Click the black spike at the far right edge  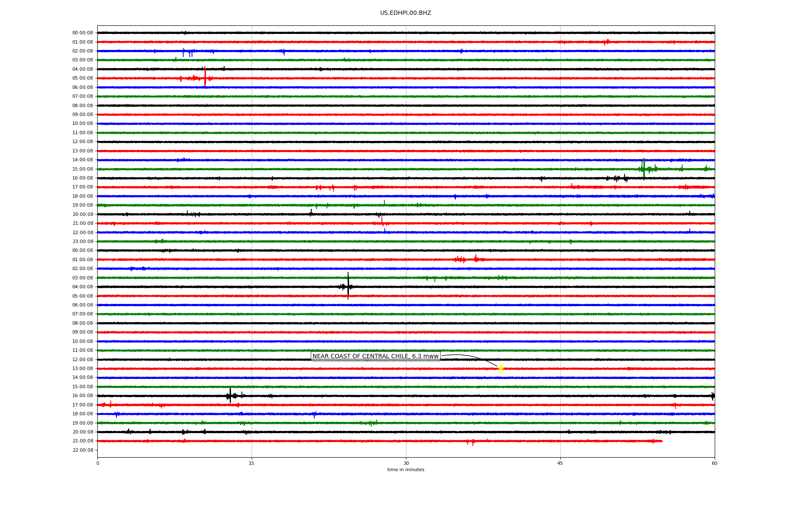[x=713, y=396]
